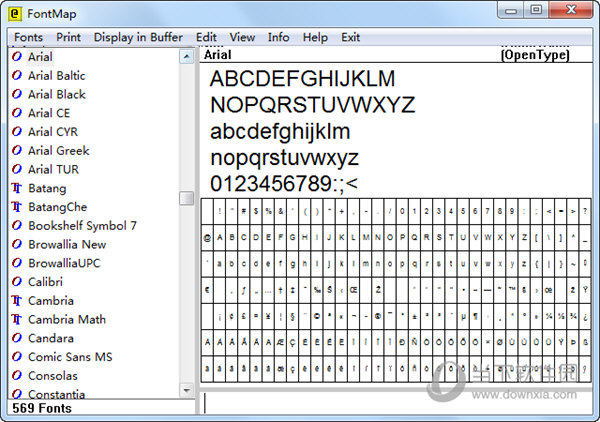Select the Arial font in the list

40,57
